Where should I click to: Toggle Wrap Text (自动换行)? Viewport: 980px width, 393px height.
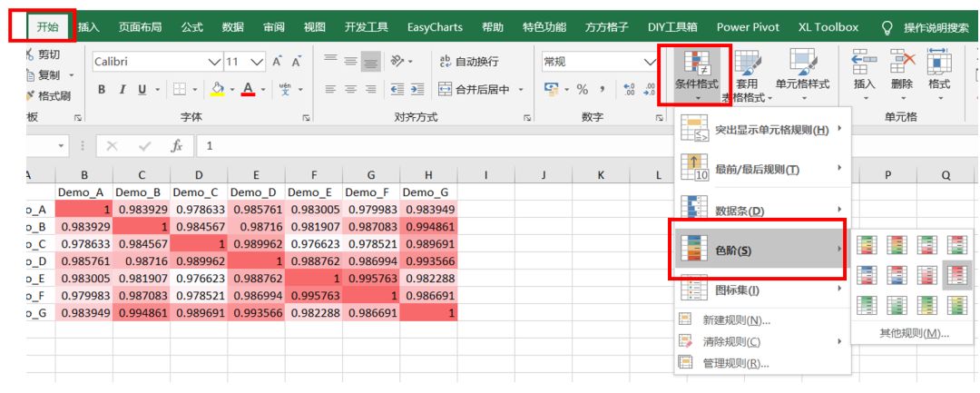tap(469, 61)
